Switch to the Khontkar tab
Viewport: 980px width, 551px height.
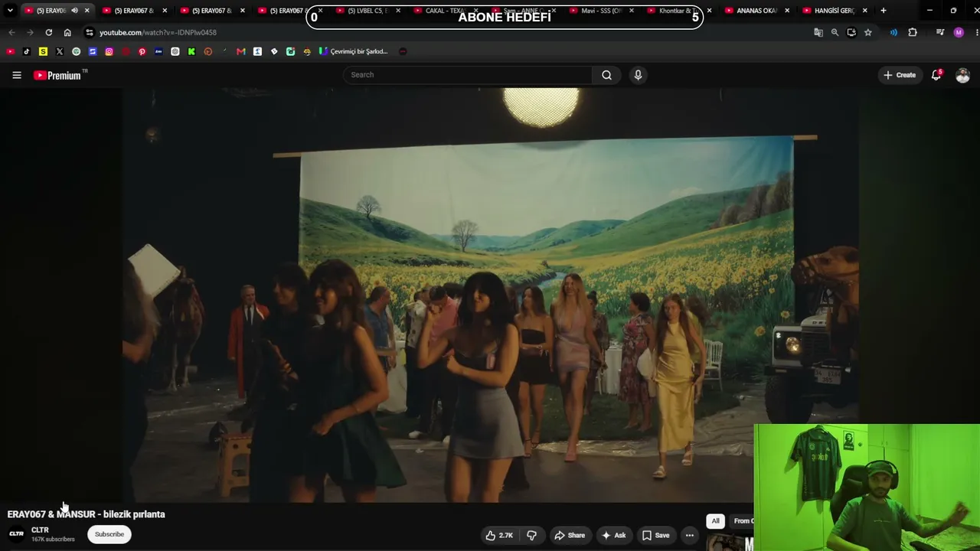click(x=676, y=11)
